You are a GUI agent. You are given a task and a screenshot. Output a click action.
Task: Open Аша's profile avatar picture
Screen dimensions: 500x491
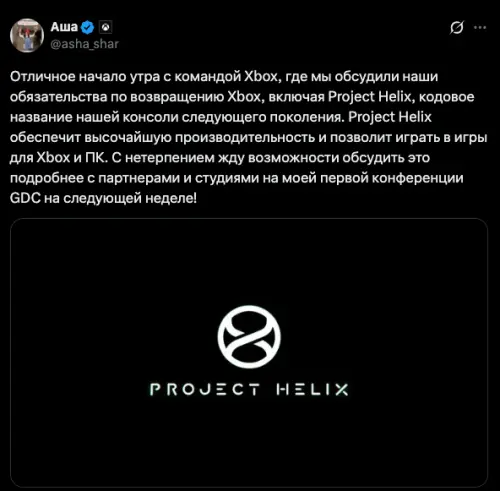tap(27, 35)
